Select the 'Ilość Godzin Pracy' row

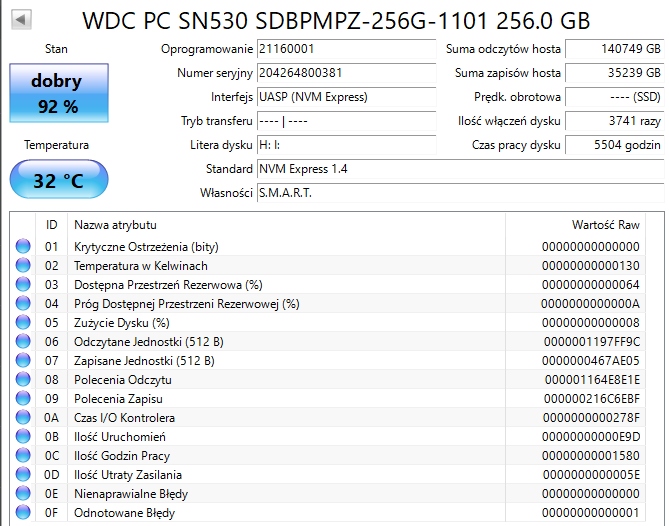click(328, 455)
